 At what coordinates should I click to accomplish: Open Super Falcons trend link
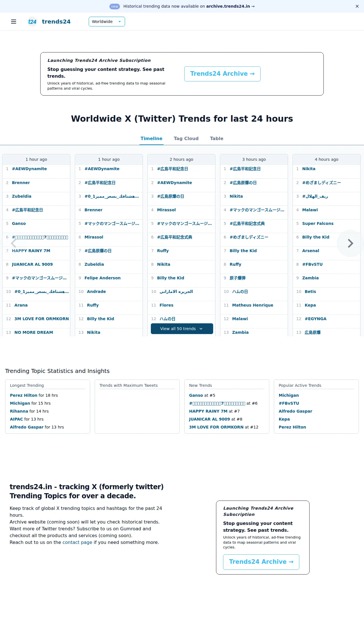(x=318, y=223)
